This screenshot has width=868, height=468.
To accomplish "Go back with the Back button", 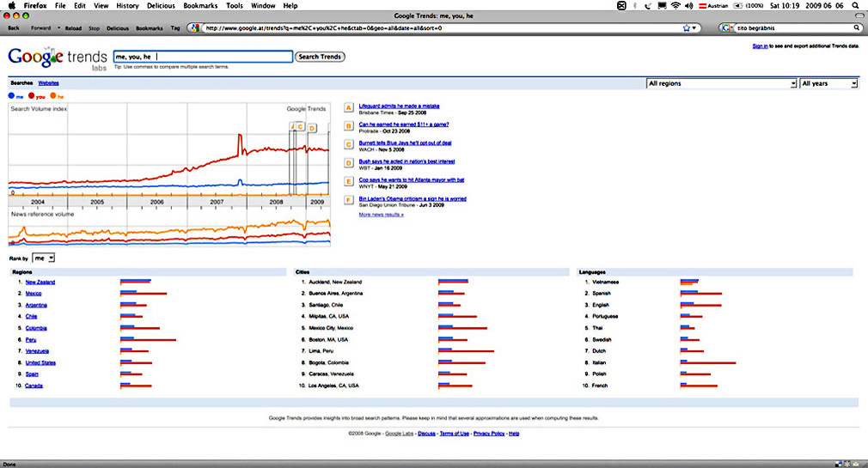I will (x=14, y=27).
